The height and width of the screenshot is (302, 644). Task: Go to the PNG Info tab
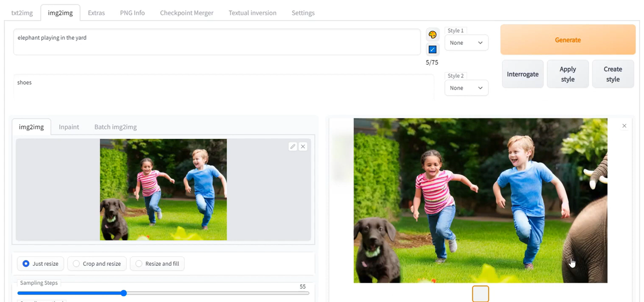[132, 13]
